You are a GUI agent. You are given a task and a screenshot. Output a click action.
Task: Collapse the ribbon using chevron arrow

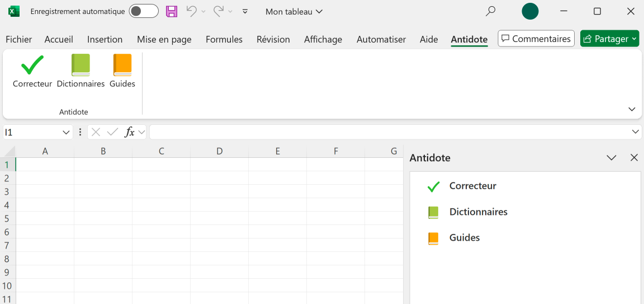pyautogui.click(x=632, y=109)
